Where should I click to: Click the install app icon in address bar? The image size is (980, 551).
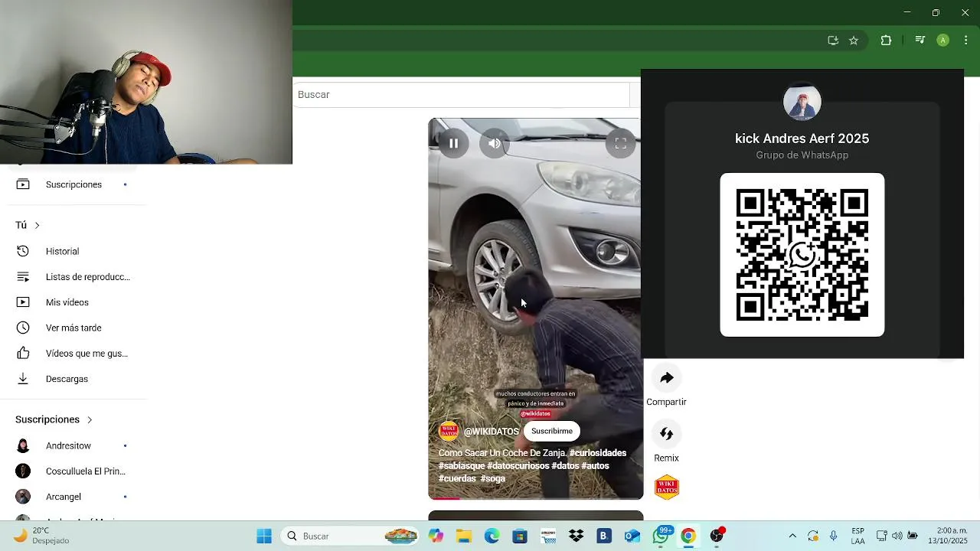(833, 41)
